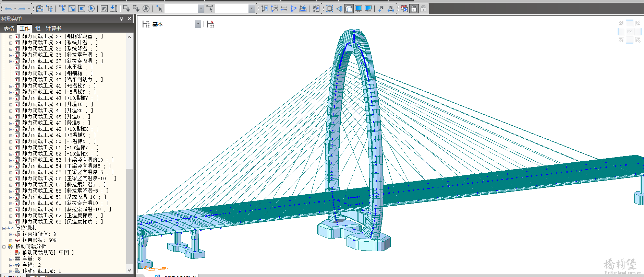644x277 pixels.
Task: Expand the 车道: 8 node
Action: (x=11, y=259)
